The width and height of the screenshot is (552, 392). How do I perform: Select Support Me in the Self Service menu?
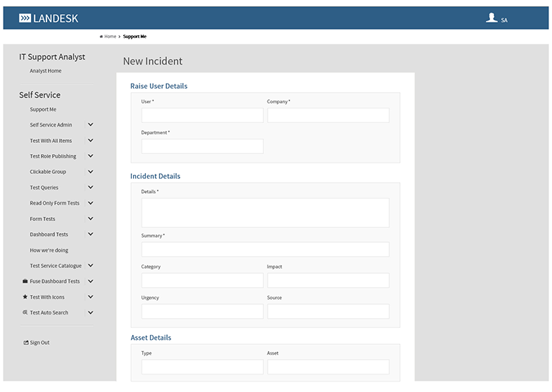tap(43, 110)
